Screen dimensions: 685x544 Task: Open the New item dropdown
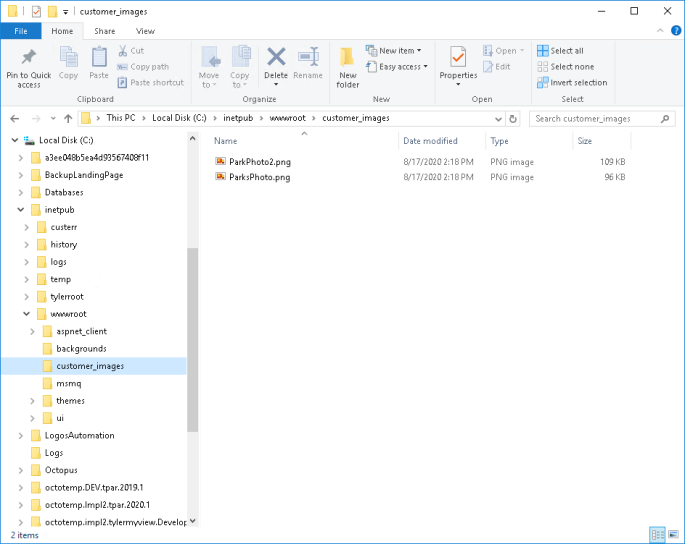(399, 51)
